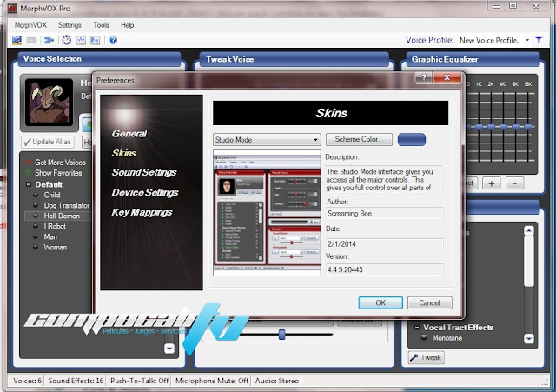This screenshot has width=556, height=392.
Task: Select the I Robot voice
Action: (x=55, y=226)
